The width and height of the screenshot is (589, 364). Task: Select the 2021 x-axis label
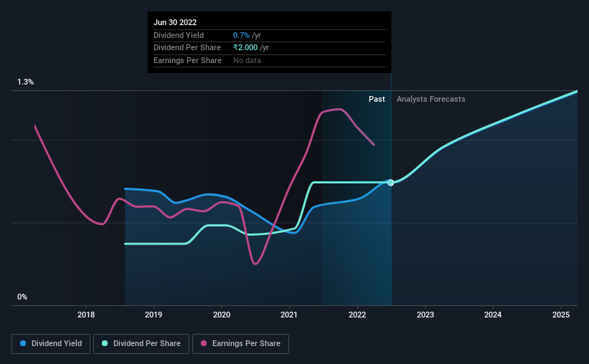pos(289,315)
